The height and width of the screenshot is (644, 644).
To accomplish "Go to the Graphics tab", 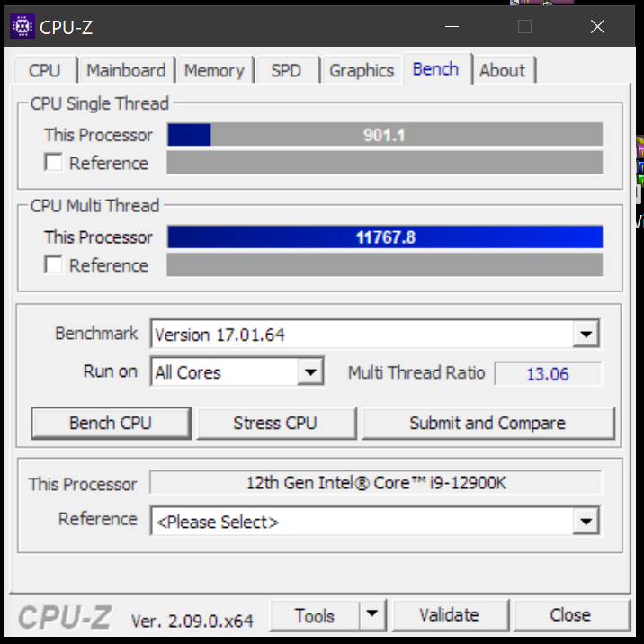I will click(362, 70).
